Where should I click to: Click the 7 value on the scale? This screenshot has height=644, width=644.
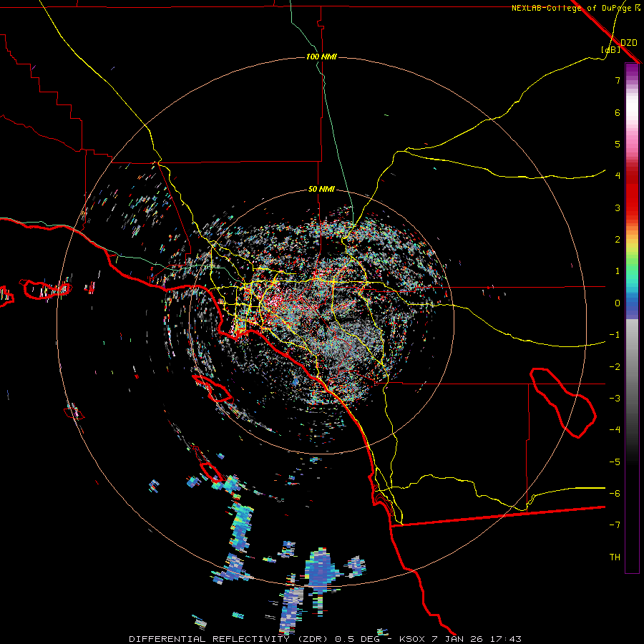click(618, 80)
